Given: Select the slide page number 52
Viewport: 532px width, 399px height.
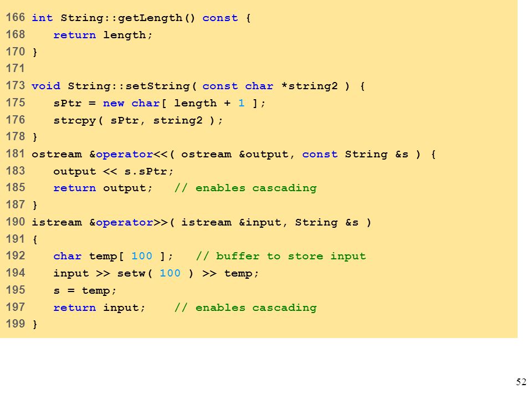Looking at the screenshot, I should 521,382.
